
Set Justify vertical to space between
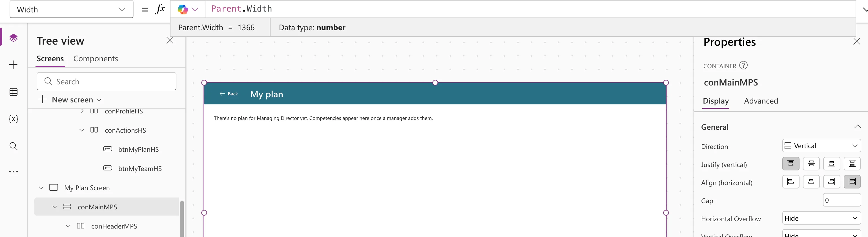point(852,164)
